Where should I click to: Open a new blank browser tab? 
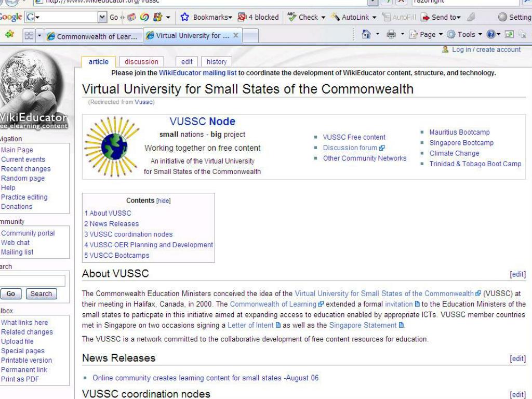250,36
